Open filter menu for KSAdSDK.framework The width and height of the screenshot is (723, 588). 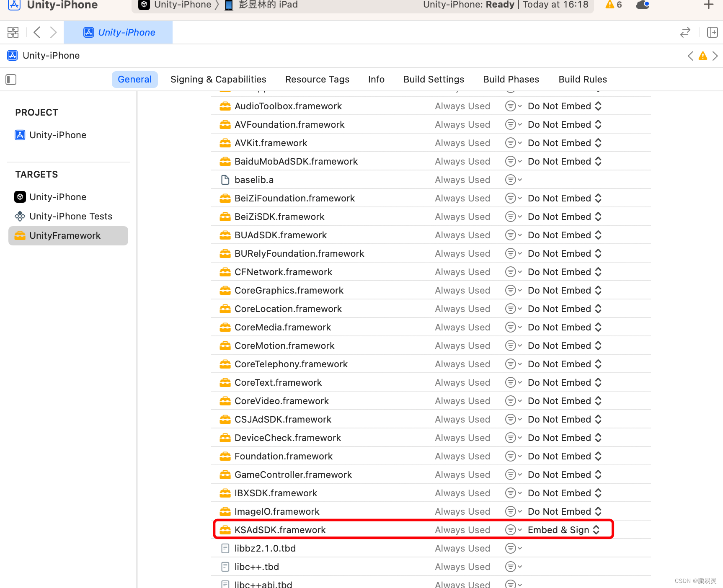(513, 530)
